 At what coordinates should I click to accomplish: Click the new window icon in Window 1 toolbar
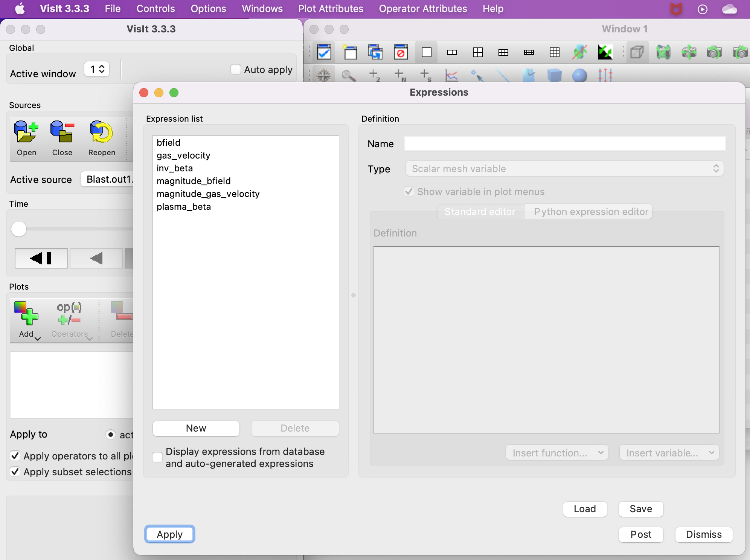350,52
